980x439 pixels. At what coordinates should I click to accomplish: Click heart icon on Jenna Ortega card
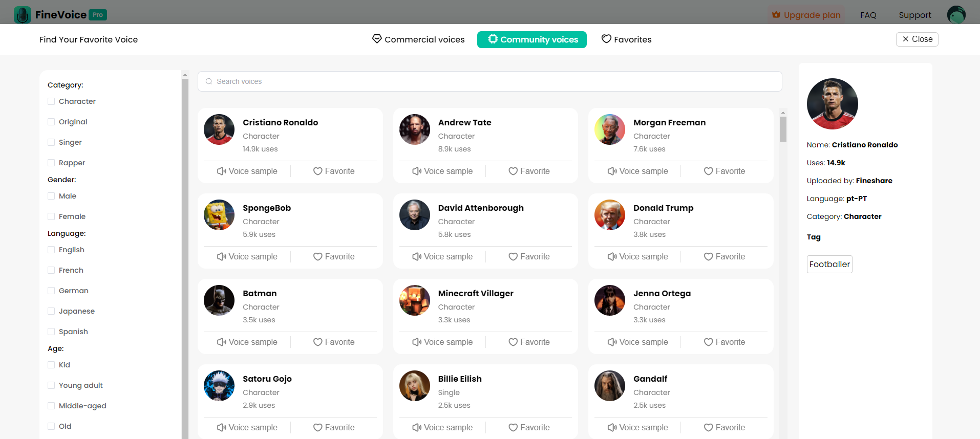[708, 342]
